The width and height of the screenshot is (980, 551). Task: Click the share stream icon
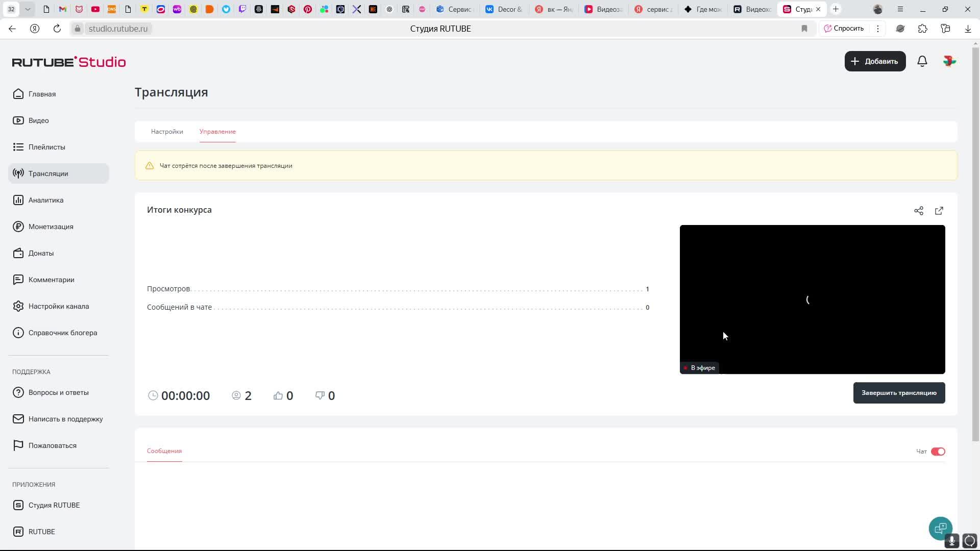(x=919, y=211)
